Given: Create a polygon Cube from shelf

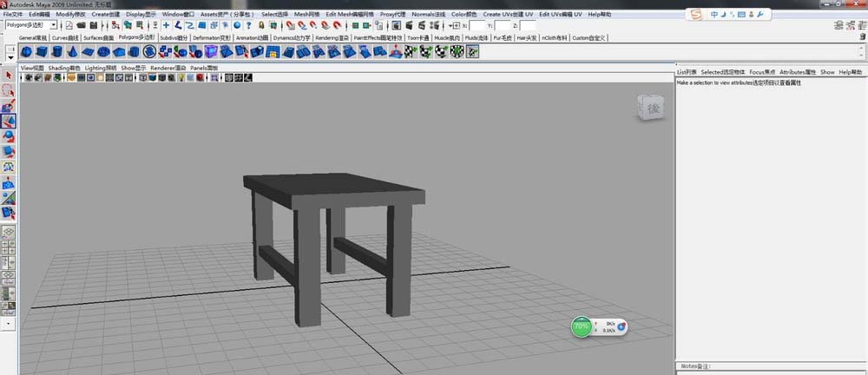Looking at the screenshot, I should tap(42, 52).
